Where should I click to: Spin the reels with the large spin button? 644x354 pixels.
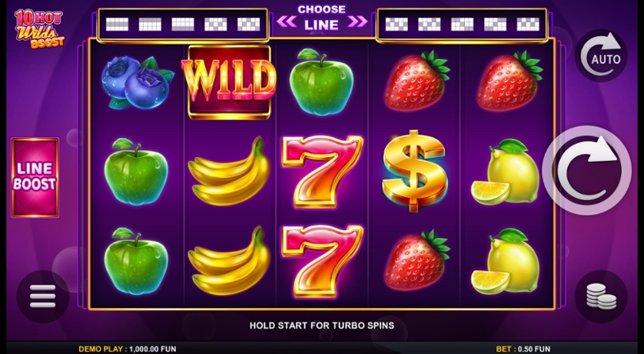click(x=586, y=170)
